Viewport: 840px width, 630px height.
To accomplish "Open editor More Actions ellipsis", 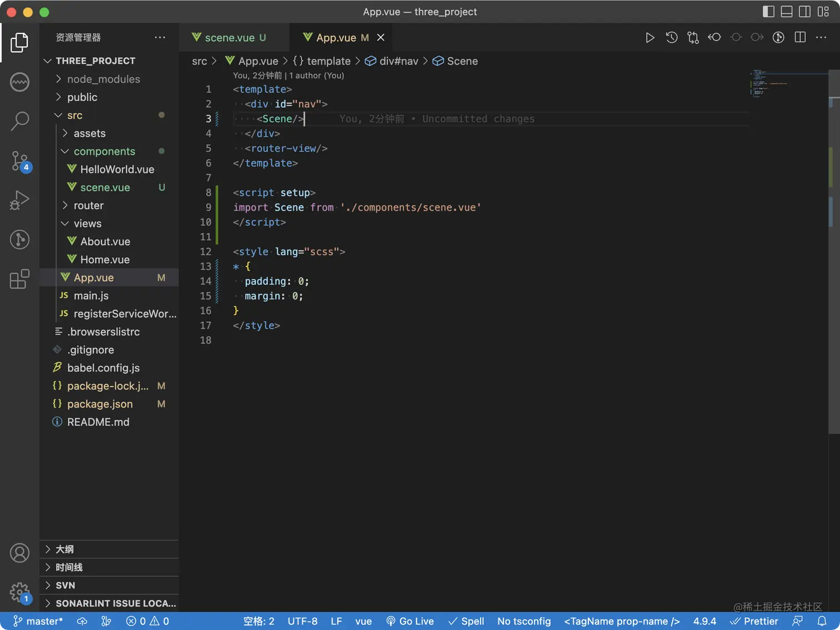I will tap(821, 38).
